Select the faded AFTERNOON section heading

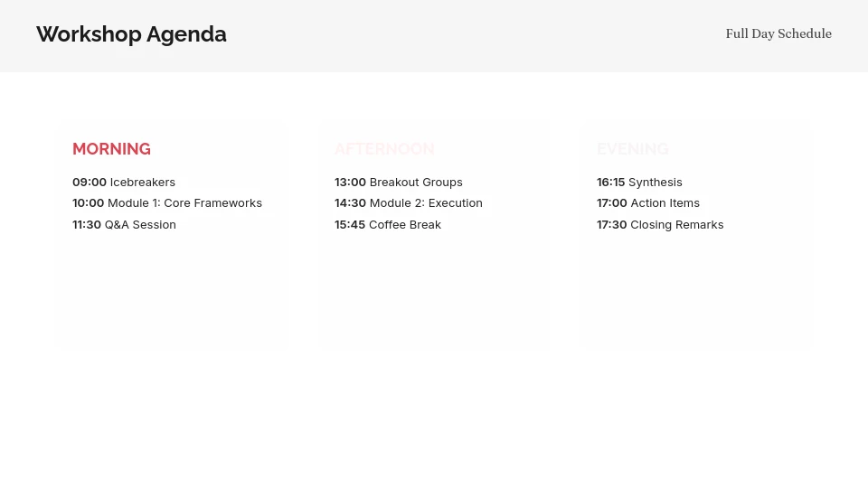click(384, 149)
